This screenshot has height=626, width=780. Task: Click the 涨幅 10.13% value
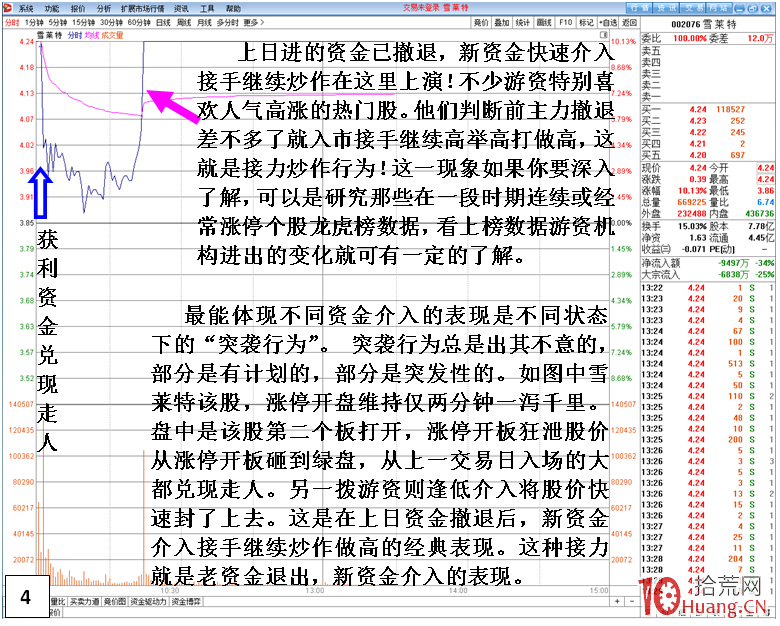pos(692,191)
